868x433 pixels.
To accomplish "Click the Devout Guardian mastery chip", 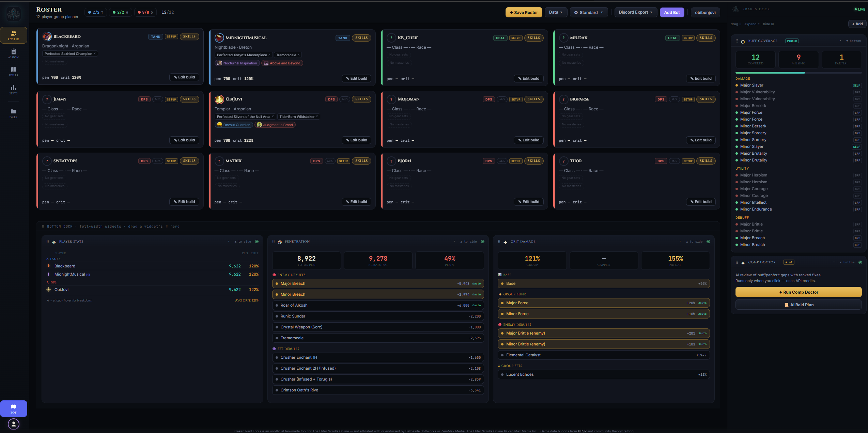I will point(234,125).
